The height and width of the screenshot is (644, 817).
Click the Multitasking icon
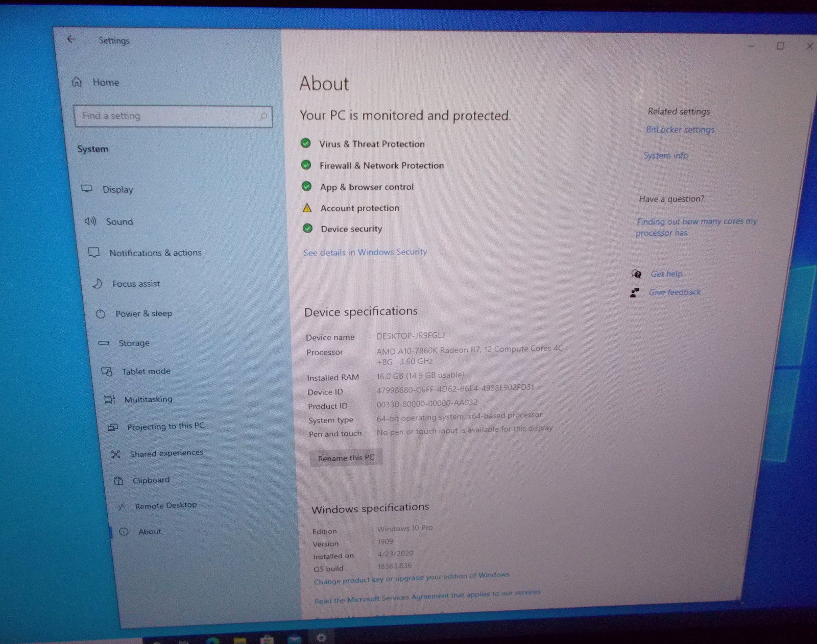[x=109, y=400]
